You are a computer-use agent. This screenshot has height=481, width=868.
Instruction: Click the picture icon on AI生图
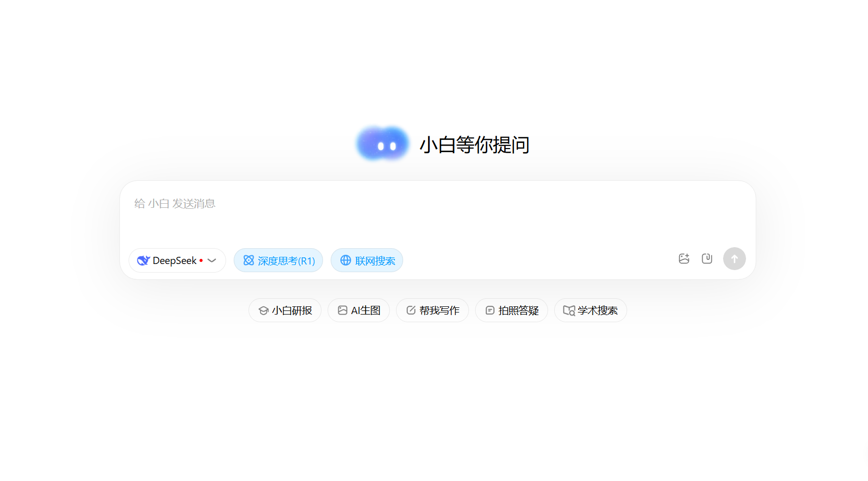[342, 310]
